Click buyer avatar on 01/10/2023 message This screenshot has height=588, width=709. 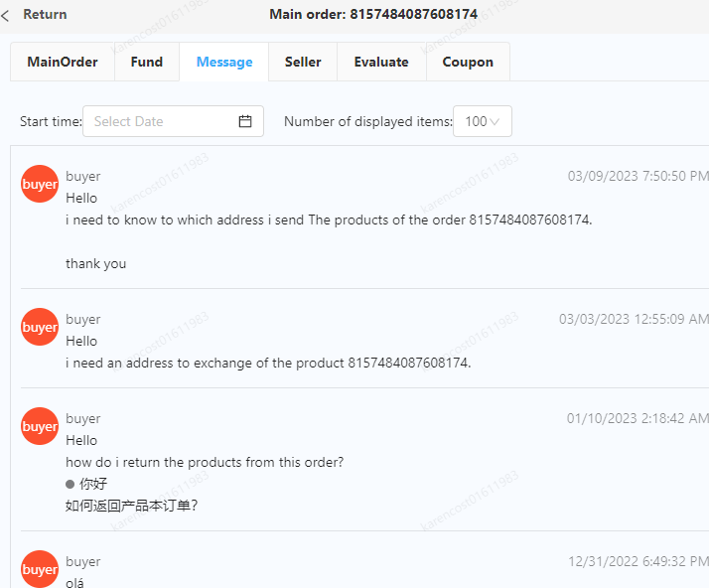[x=40, y=426]
